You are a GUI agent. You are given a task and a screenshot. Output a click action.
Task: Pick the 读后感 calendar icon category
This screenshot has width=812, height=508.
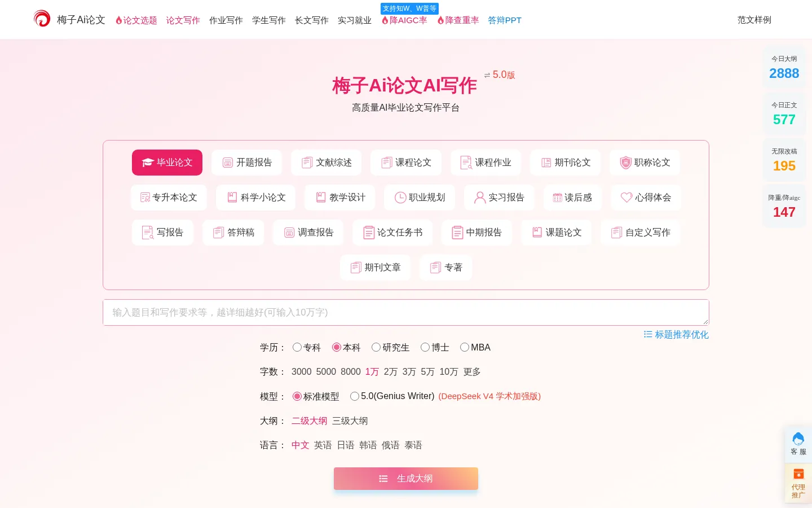pos(572,198)
